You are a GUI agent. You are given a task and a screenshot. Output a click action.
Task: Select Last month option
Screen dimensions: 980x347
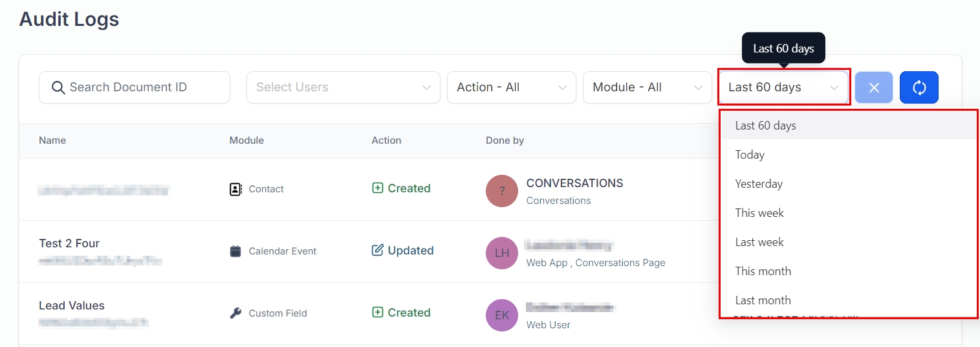[763, 300]
